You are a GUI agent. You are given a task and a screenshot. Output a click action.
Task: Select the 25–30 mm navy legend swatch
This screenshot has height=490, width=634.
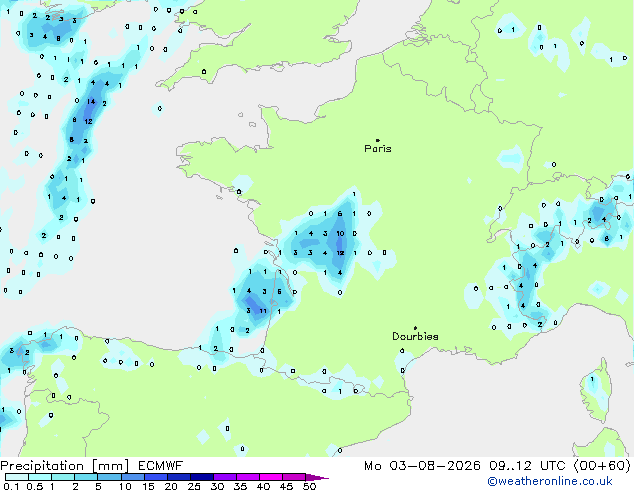(x=201, y=477)
